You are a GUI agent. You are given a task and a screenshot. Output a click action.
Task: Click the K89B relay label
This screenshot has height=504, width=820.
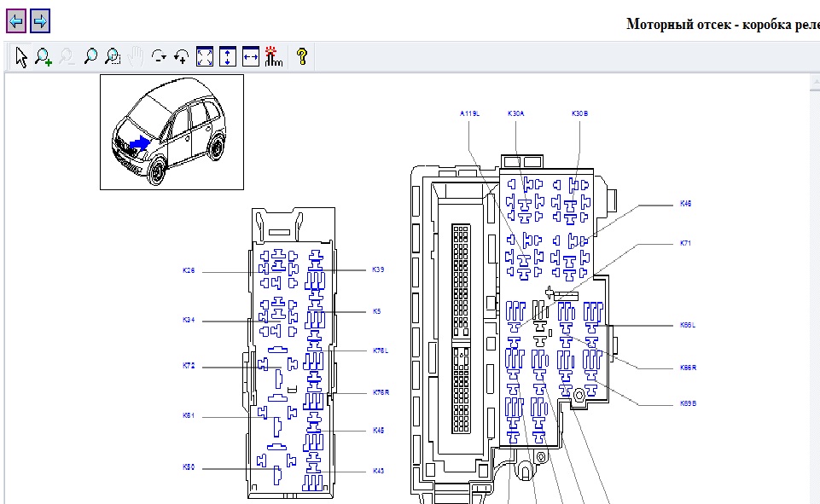[688, 403]
